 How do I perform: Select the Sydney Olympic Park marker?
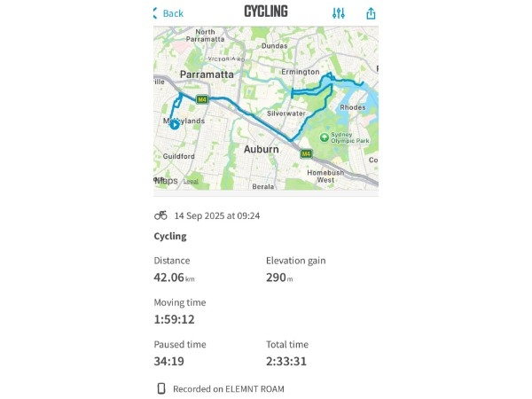[x=324, y=137]
